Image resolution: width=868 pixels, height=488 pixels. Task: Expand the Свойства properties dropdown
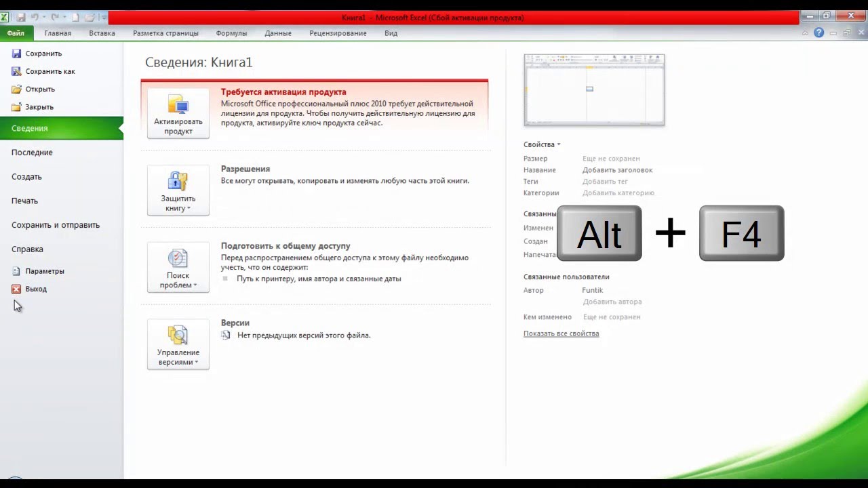pyautogui.click(x=542, y=144)
